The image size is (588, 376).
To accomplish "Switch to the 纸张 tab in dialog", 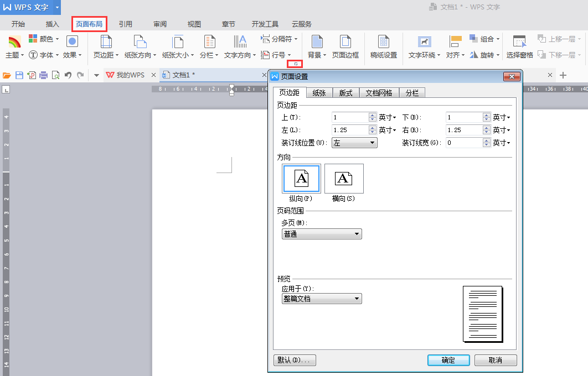I will (x=319, y=93).
